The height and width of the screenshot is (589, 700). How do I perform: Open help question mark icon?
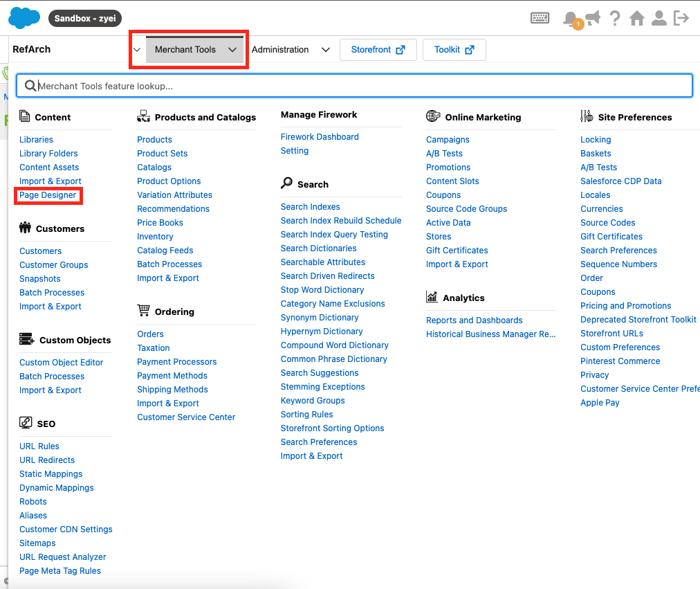(x=615, y=18)
